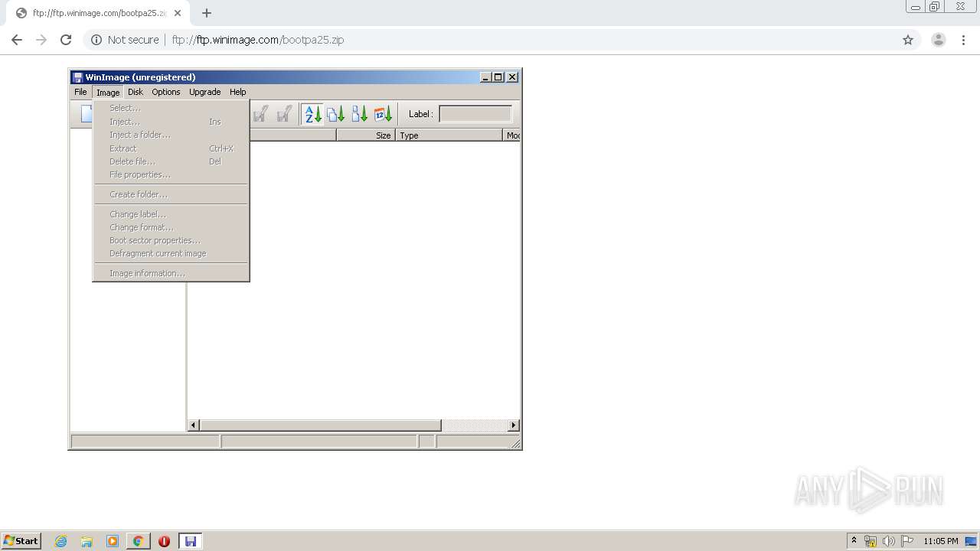Choose Create folder... entry

coord(171,194)
